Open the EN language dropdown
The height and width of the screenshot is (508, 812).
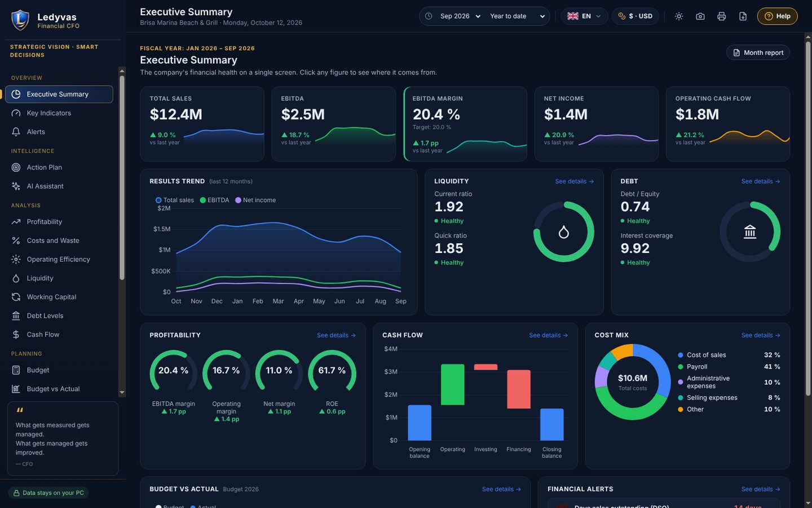pyautogui.click(x=584, y=16)
